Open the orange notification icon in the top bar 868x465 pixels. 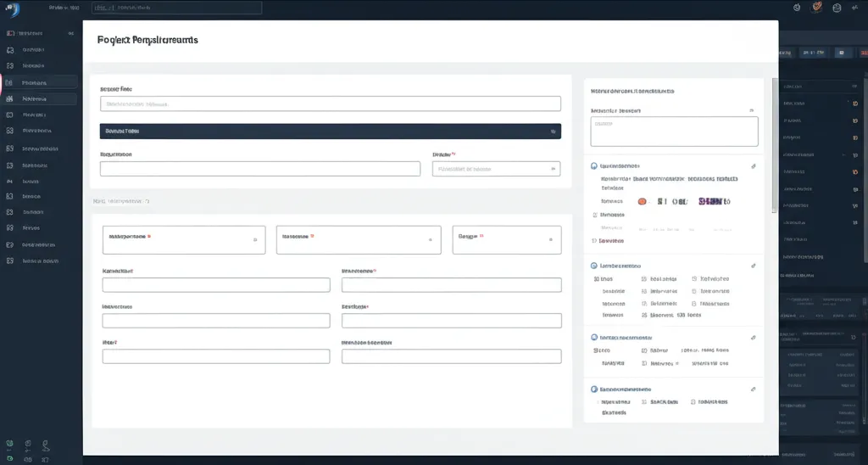pyautogui.click(x=816, y=7)
